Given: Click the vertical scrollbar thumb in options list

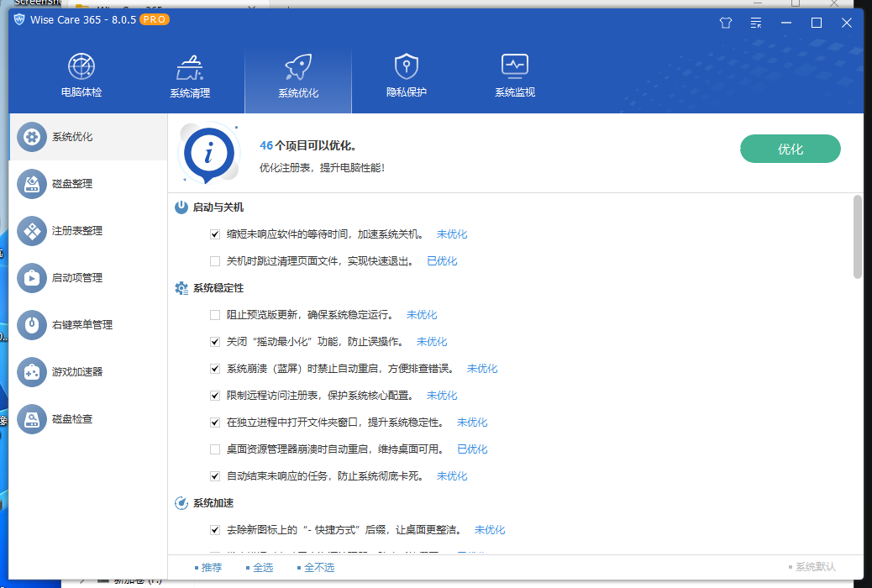Looking at the screenshot, I should click(857, 237).
